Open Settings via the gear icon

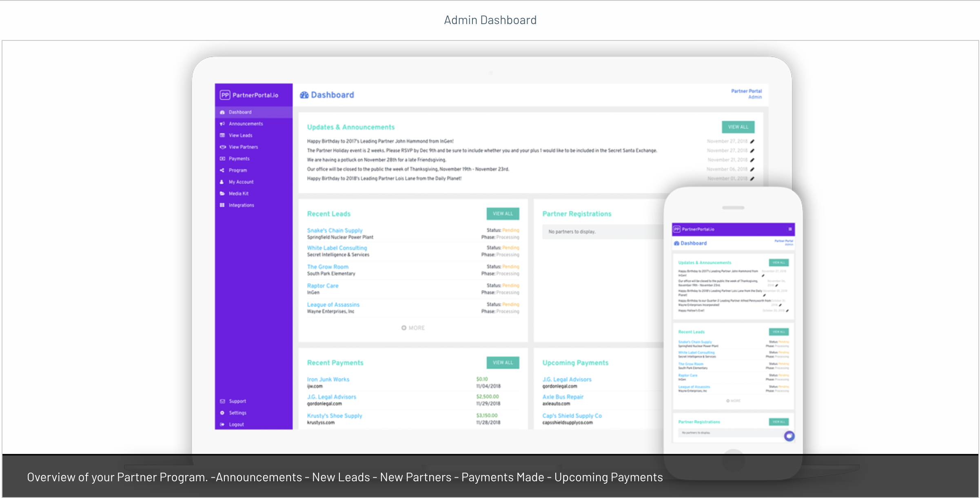[x=222, y=412]
